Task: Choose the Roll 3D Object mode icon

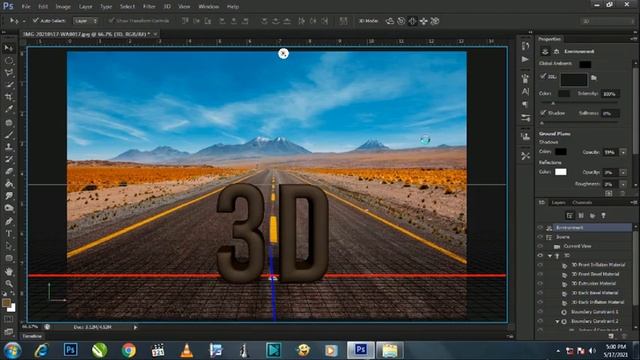Action: [x=401, y=21]
